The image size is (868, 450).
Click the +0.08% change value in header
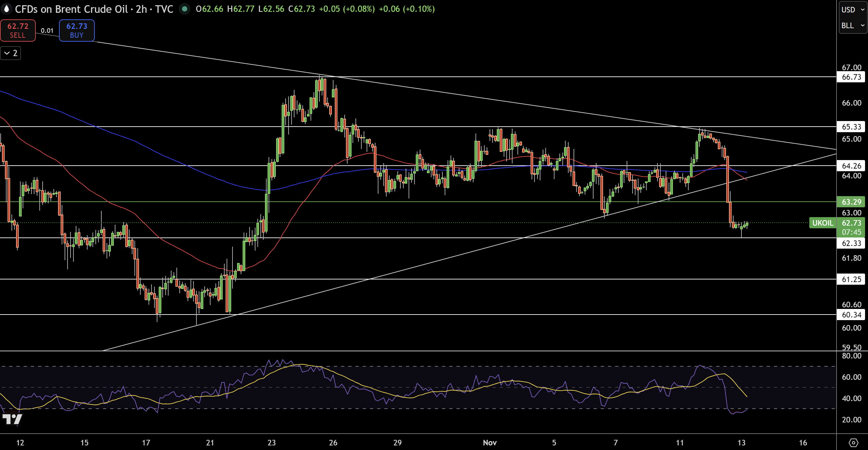pos(358,10)
